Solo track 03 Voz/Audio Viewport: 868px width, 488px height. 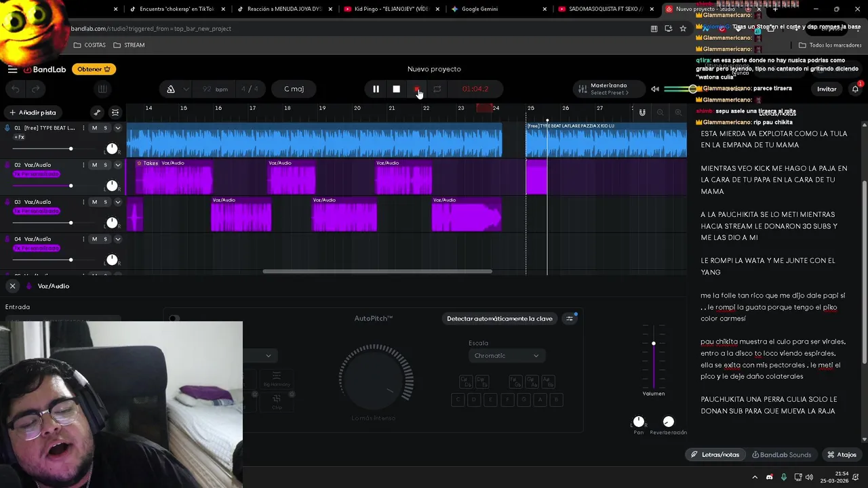point(105,202)
